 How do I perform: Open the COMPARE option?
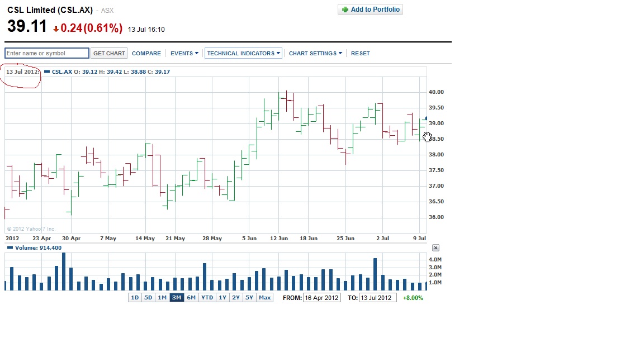point(146,54)
